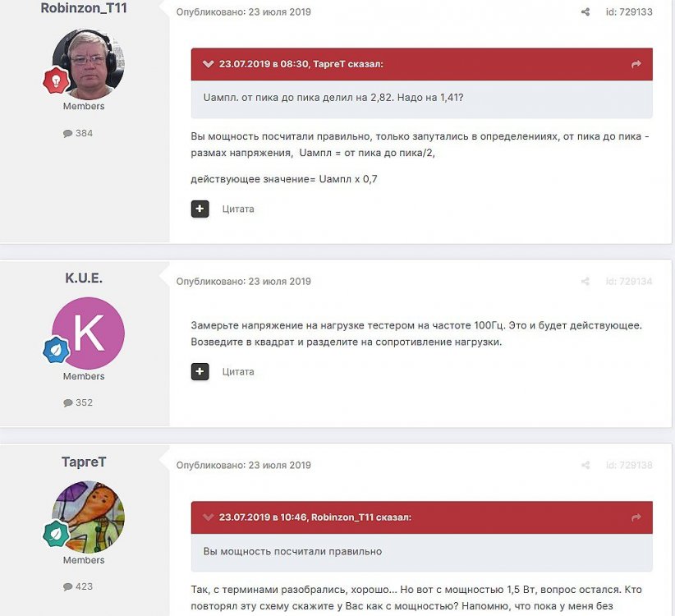
Task: Collapse the ТаргеТ quote from 08:30
Action: click(x=208, y=64)
